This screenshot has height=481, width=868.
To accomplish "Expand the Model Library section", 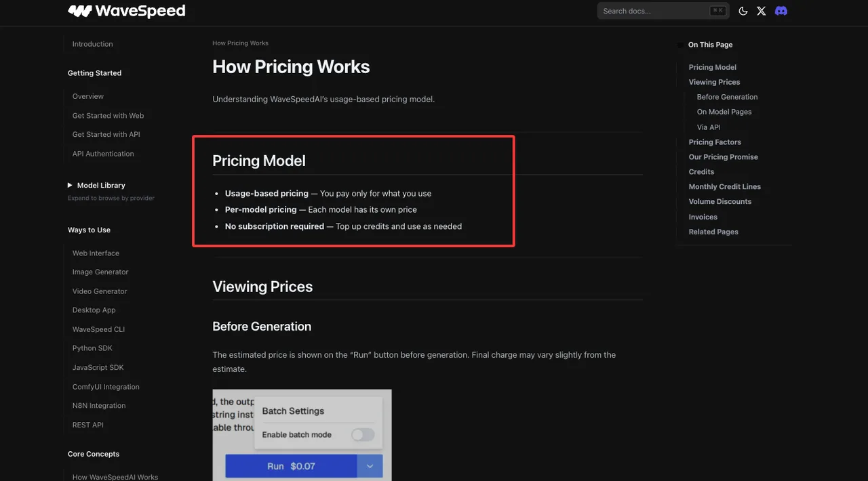I will click(x=96, y=185).
